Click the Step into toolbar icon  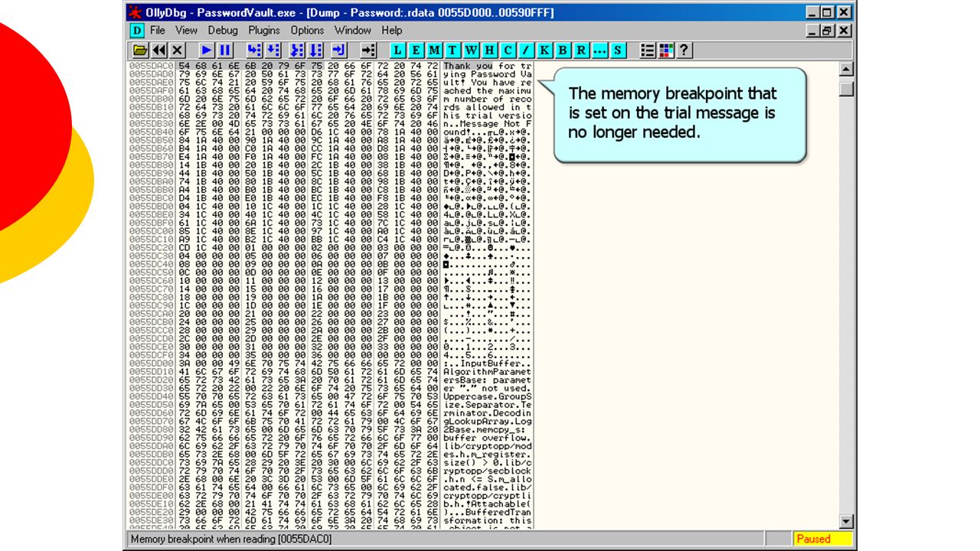pos(255,51)
